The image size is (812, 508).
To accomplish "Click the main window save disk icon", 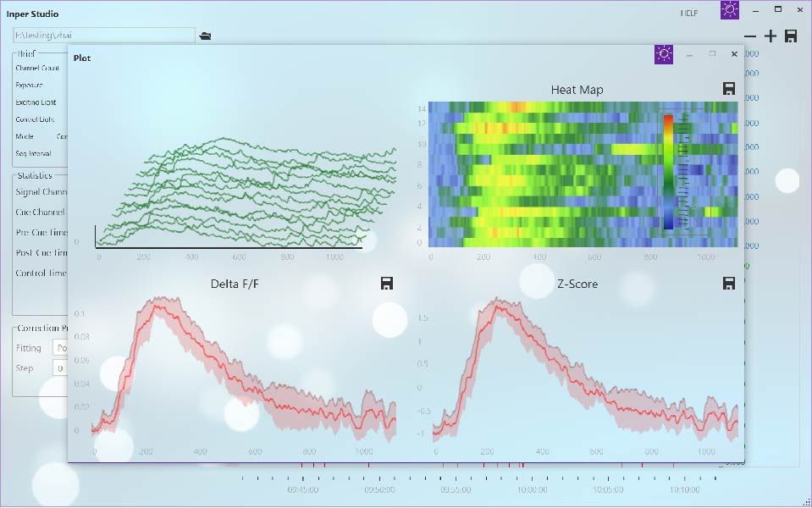I will 791,36.
